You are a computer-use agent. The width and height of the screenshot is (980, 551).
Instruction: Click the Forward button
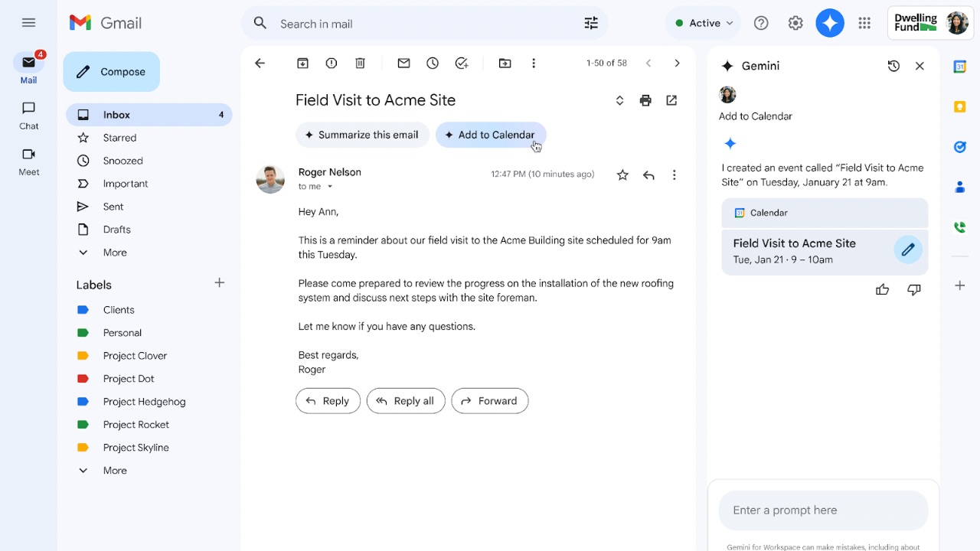(490, 401)
